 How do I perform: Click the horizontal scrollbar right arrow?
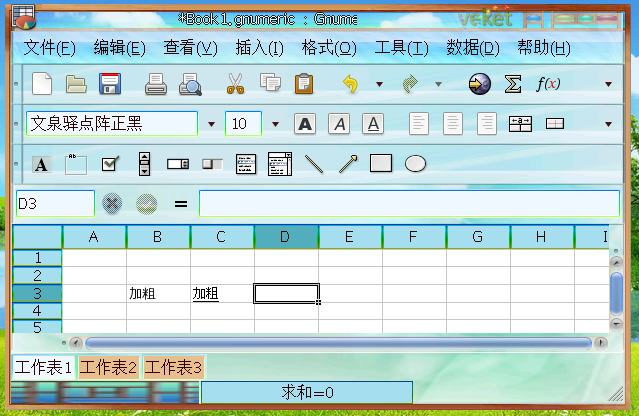pos(601,343)
